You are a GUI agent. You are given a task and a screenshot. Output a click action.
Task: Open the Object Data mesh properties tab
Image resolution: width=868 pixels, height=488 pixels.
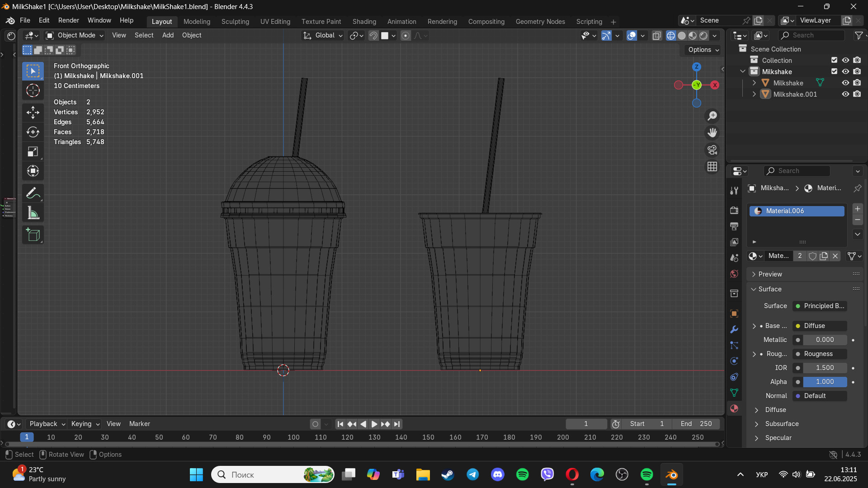pyautogui.click(x=734, y=393)
